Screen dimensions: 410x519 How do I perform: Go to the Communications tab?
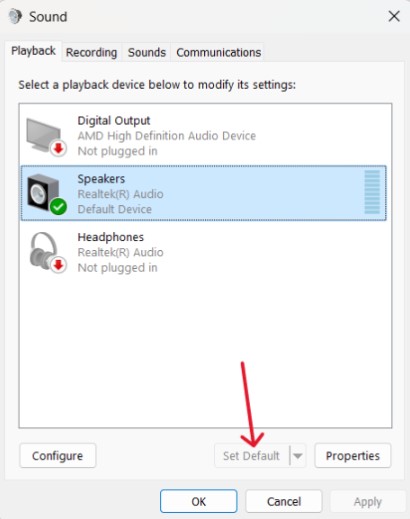(x=218, y=52)
